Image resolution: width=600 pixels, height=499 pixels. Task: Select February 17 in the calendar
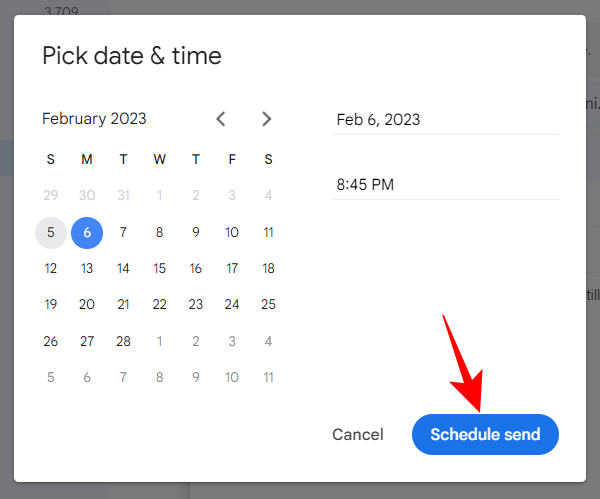click(x=232, y=269)
